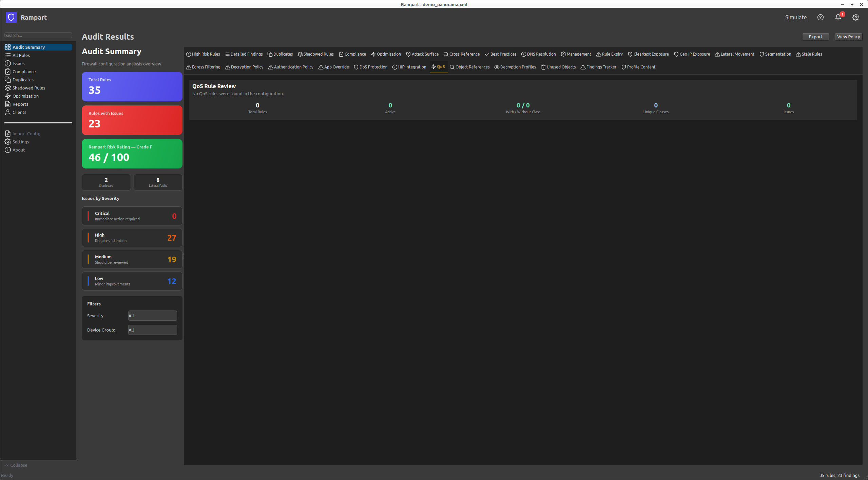Open the HIP Integration tab
868x480 pixels.
(409, 67)
